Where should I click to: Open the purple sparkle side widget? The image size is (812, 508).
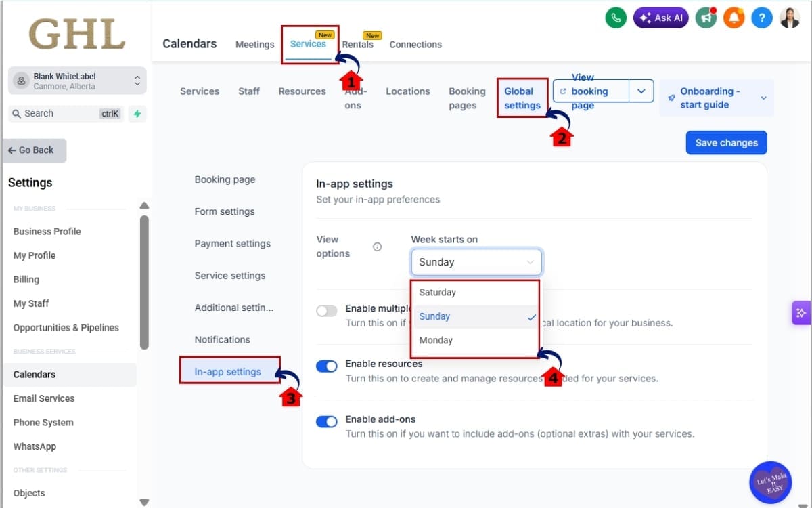click(x=801, y=313)
